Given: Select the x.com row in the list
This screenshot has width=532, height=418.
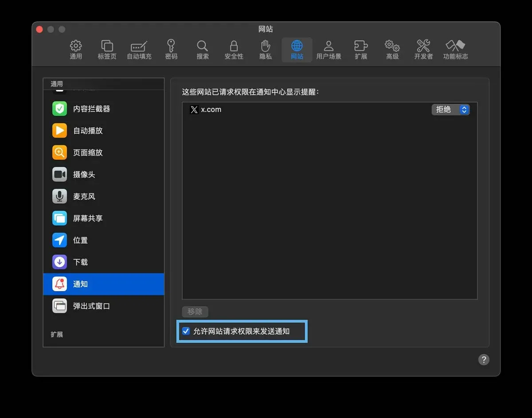Looking at the screenshot, I should pos(329,110).
